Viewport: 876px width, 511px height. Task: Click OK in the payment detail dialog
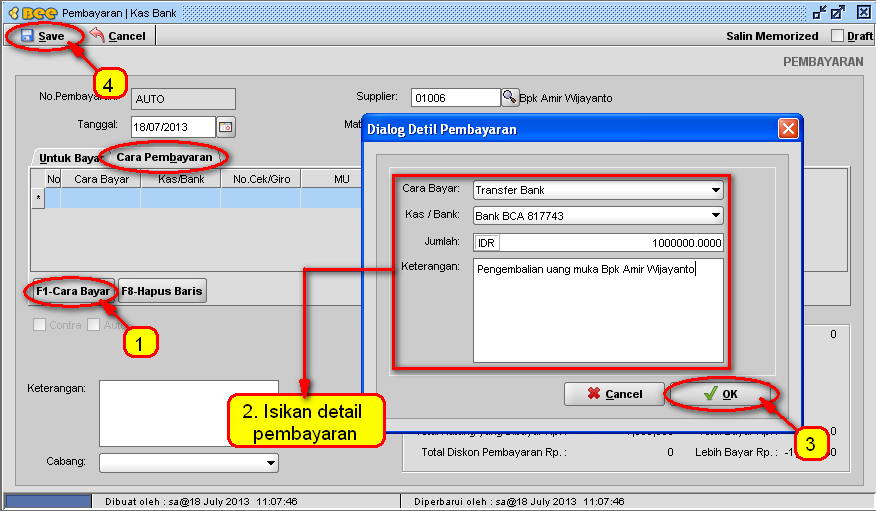click(721, 394)
